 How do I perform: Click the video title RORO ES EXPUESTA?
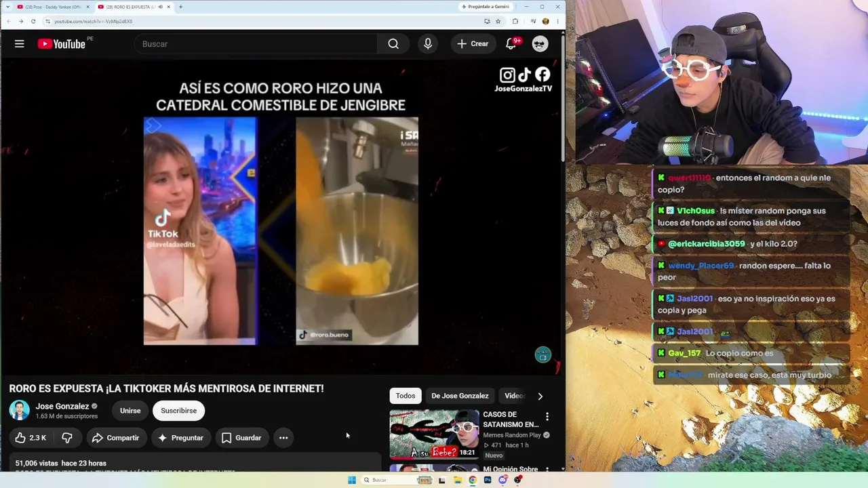pyautogui.click(x=166, y=388)
